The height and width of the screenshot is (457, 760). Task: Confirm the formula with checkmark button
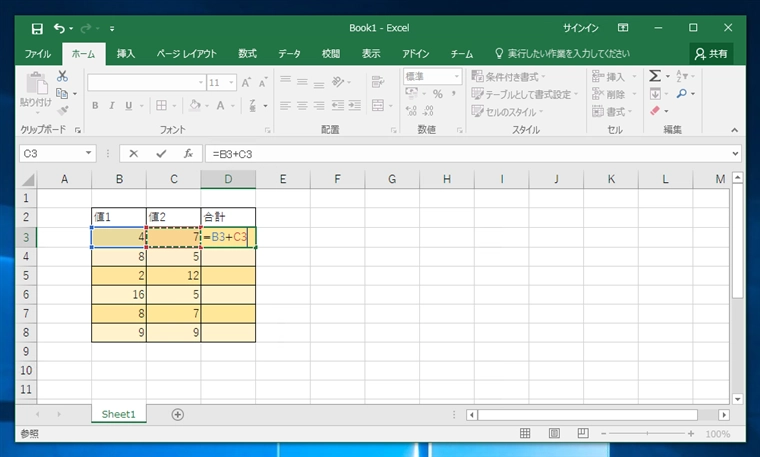(161, 154)
